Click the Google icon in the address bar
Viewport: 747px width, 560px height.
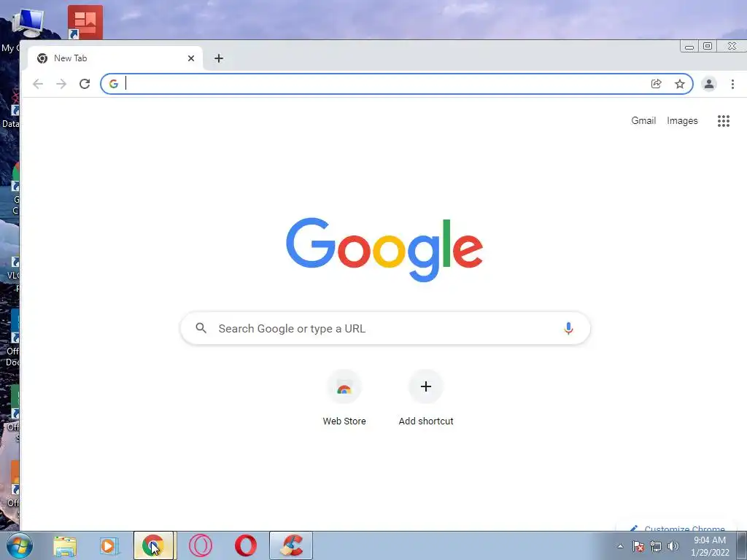click(113, 85)
